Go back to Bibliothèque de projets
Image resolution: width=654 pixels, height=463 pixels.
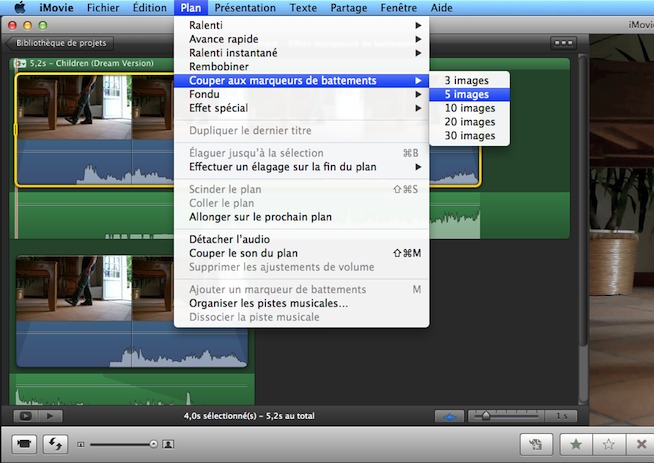[59, 43]
